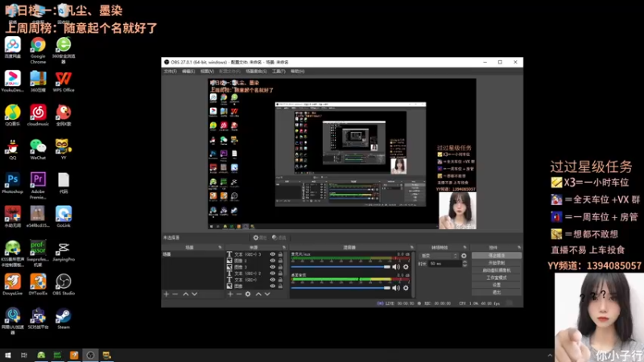
Task: Hide the 文本 (GDI+) source
Action: (x=272, y=279)
